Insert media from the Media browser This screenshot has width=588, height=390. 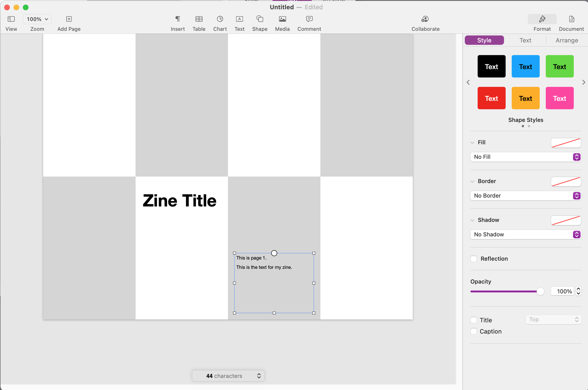pos(282,22)
